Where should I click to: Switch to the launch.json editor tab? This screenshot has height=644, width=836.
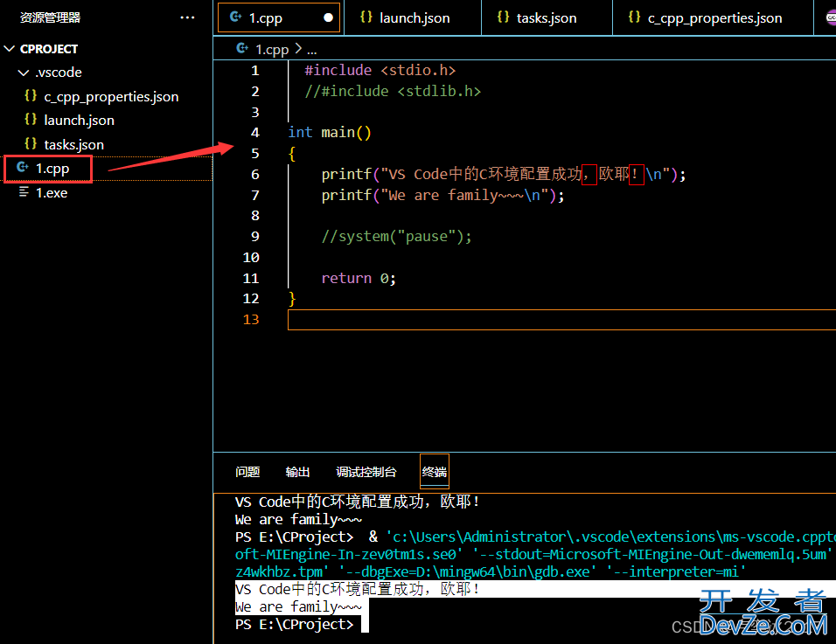point(413,17)
